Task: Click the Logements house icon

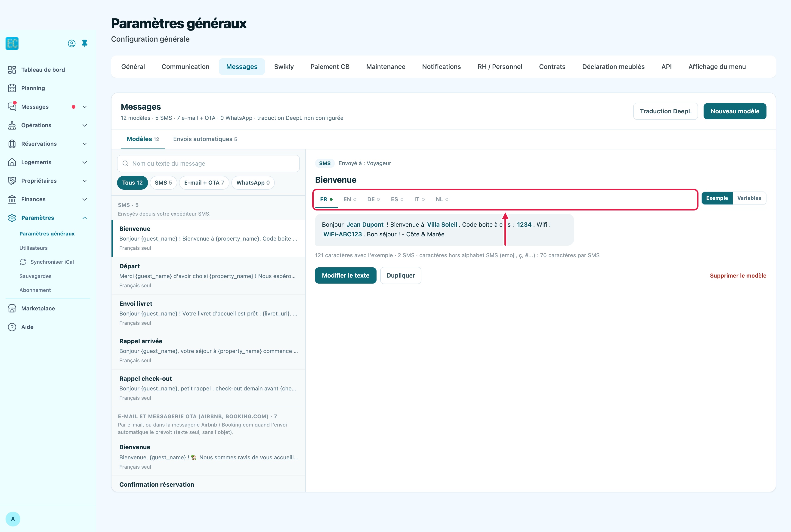Action: click(12, 162)
